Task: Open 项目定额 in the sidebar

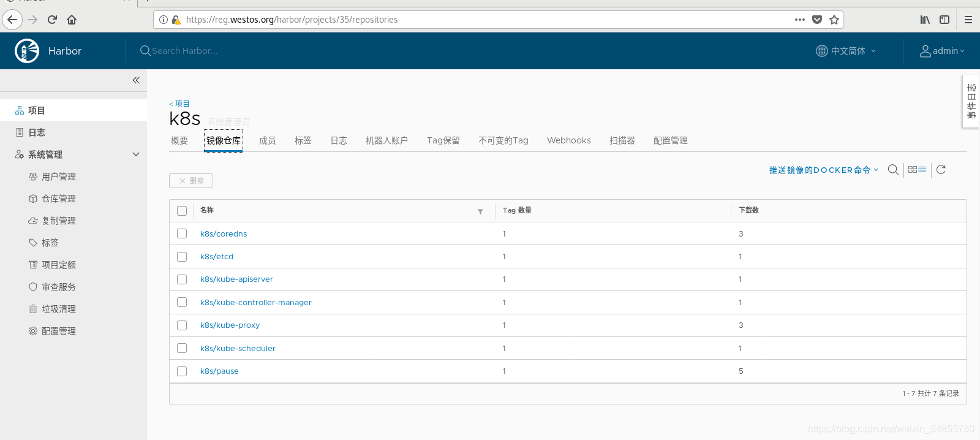Action: point(59,265)
